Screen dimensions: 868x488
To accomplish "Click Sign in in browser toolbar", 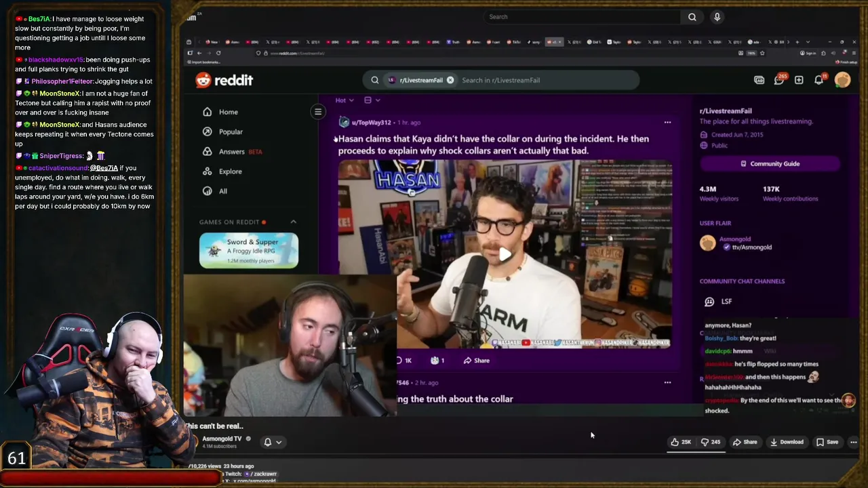I will click(808, 53).
